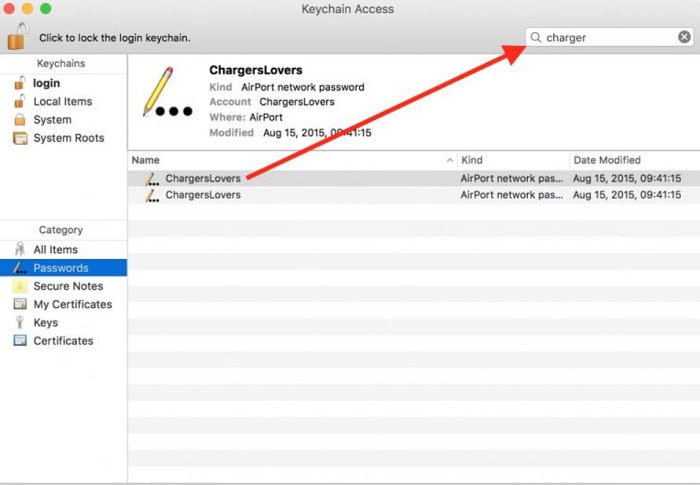
Task: Select the Certificates category
Action: pos(63,341)
